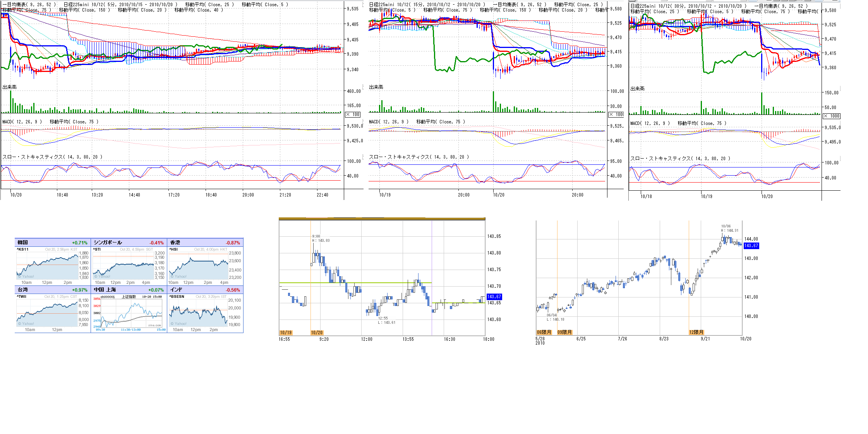Click the ×100 volume scale box on 5-minute chart

[x=353, y=114]
